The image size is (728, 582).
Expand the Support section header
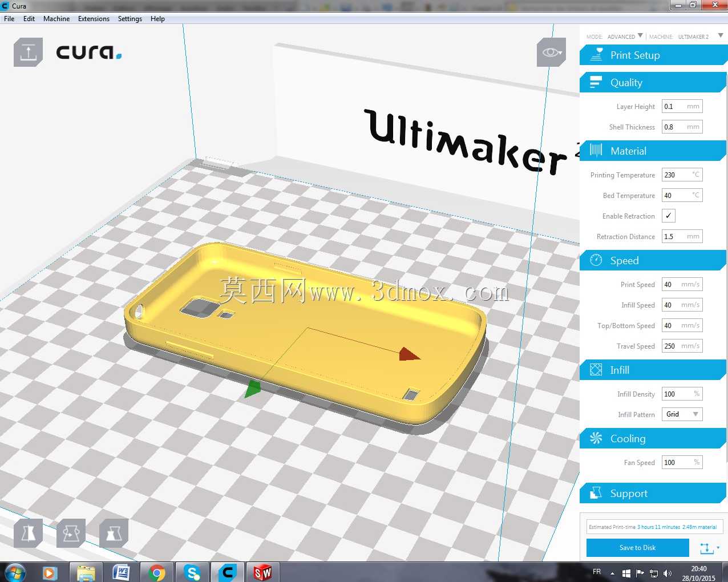click(653, 493)
